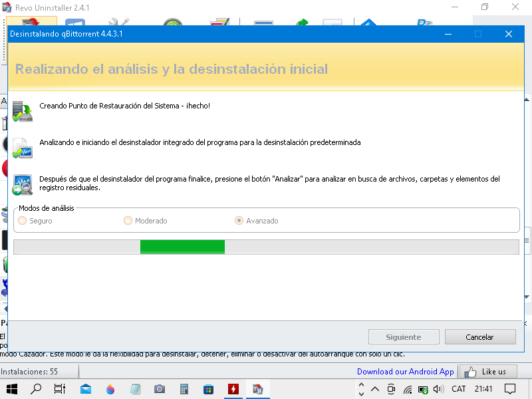Click the built-in uninstaller analysis step icon
This screenshot has width=532, height=399.
[x=23, y=148]
